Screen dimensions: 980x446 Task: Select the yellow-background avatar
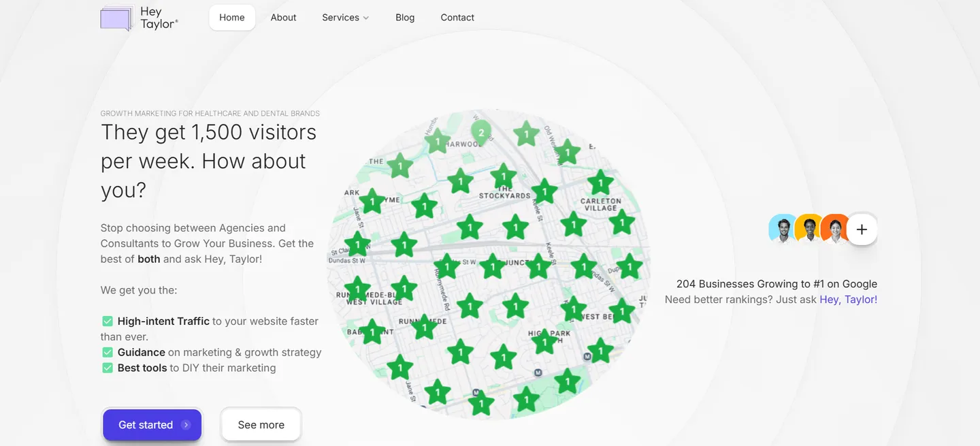(808, 229)
